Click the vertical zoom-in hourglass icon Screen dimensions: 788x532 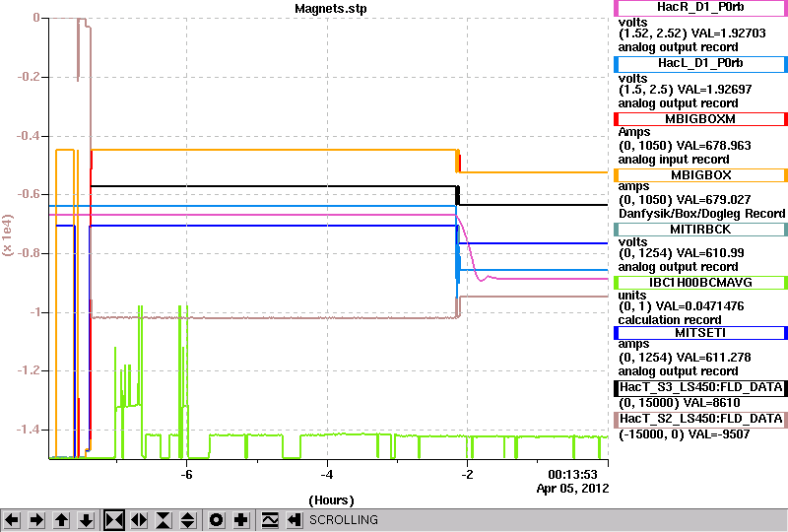click(164, 519)
